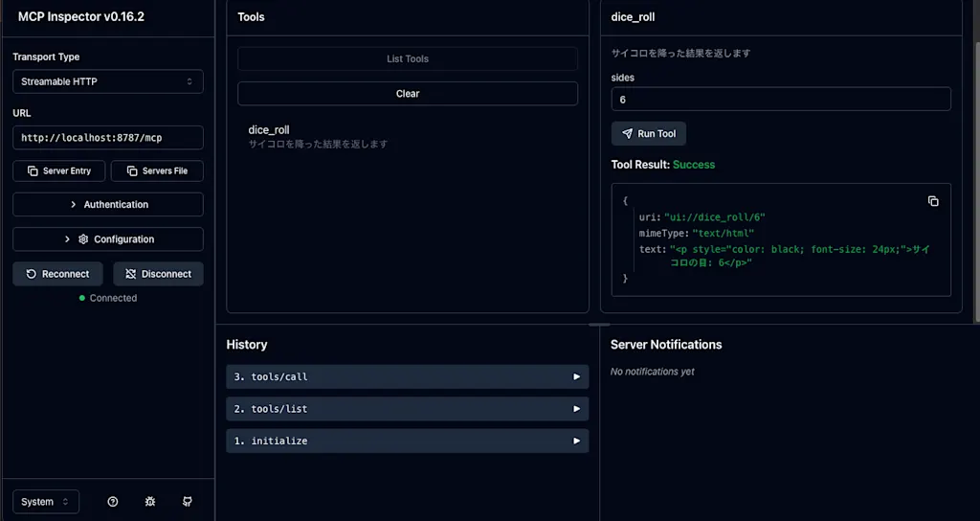
Task: Click the Success result status
Action: [x=694, y=165]
